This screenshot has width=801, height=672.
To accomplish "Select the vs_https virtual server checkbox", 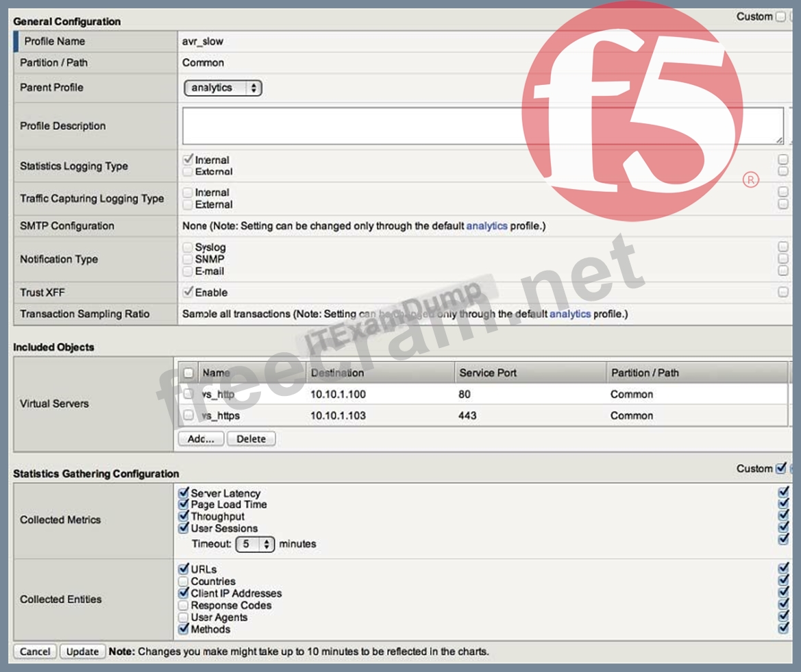I will pyautogui.click(x=188, y=415).
